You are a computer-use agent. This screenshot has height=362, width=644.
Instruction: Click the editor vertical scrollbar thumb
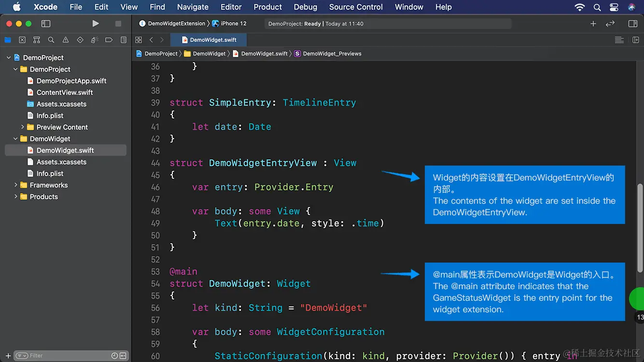640,228
